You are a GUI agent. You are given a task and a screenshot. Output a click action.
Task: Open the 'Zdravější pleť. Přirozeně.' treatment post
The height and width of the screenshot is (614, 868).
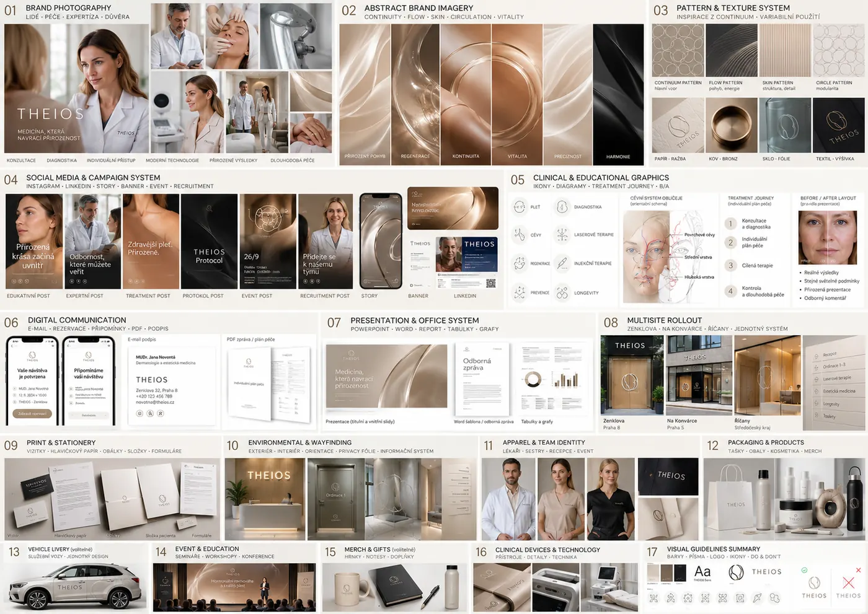coord(151,241)
